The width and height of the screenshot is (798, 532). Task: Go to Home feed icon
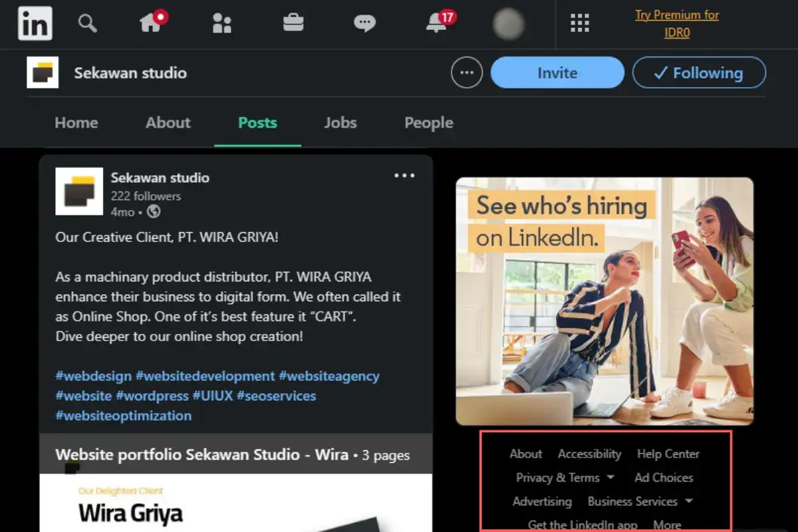[x=152, y=22]
